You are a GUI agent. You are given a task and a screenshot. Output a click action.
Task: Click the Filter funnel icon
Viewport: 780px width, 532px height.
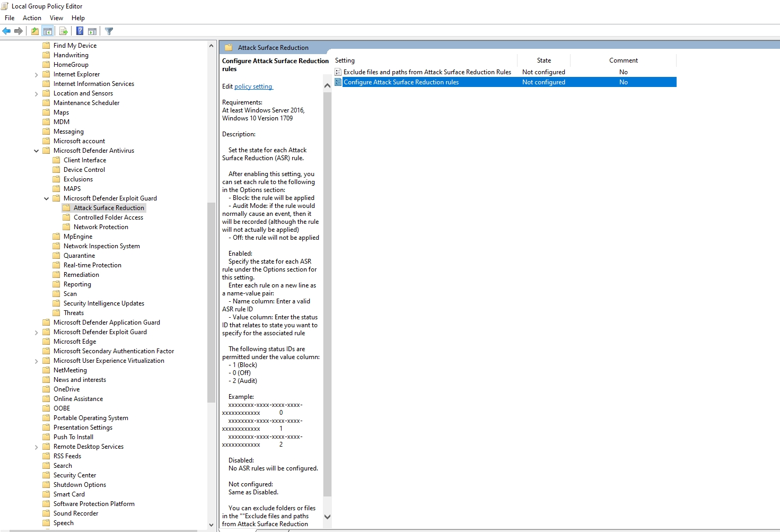109,31
